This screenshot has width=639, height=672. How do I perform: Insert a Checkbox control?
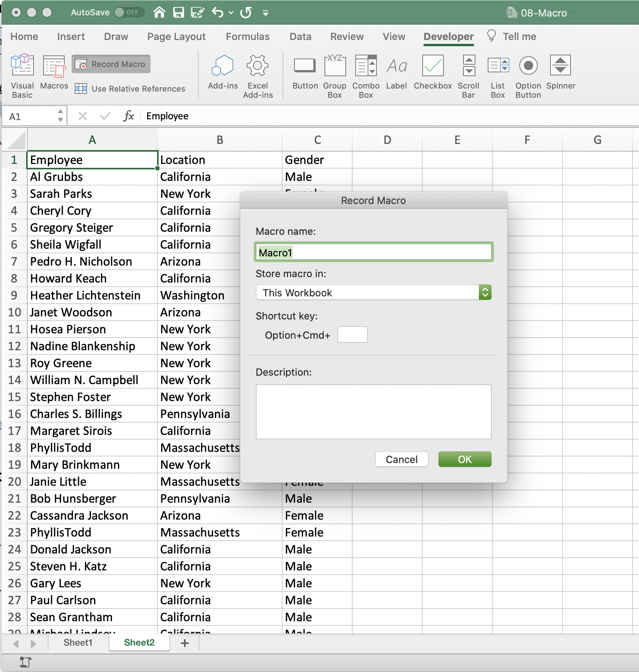pos(433,72)
